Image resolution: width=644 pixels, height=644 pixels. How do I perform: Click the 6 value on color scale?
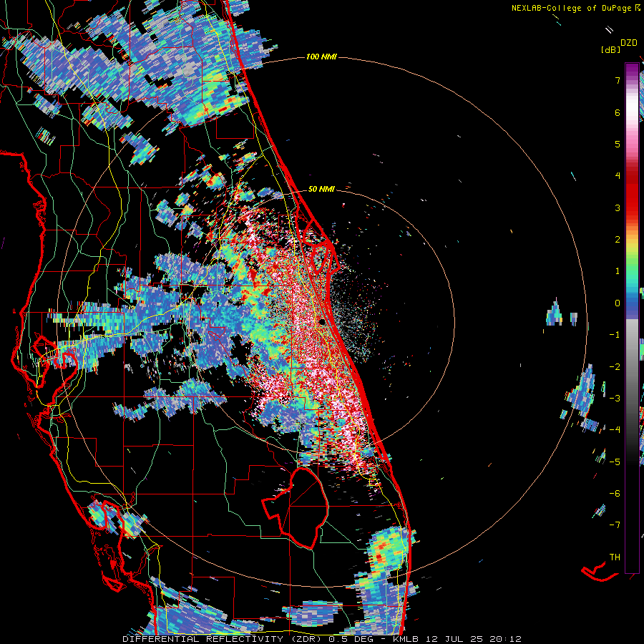point(618,112)
